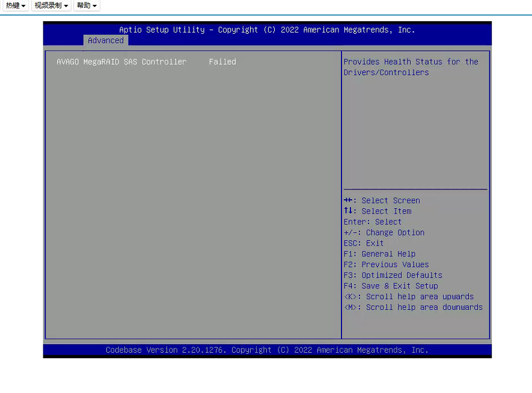Click the Select Item key hint
The width and height of the screenshot is (532, 393).
pos(378,211)
